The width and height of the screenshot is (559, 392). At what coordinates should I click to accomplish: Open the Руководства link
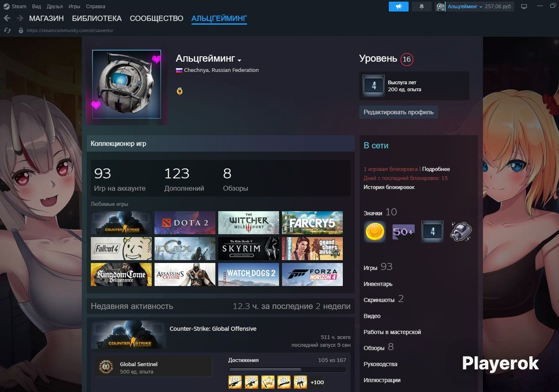pyautogui.click(x=381, y=364)
